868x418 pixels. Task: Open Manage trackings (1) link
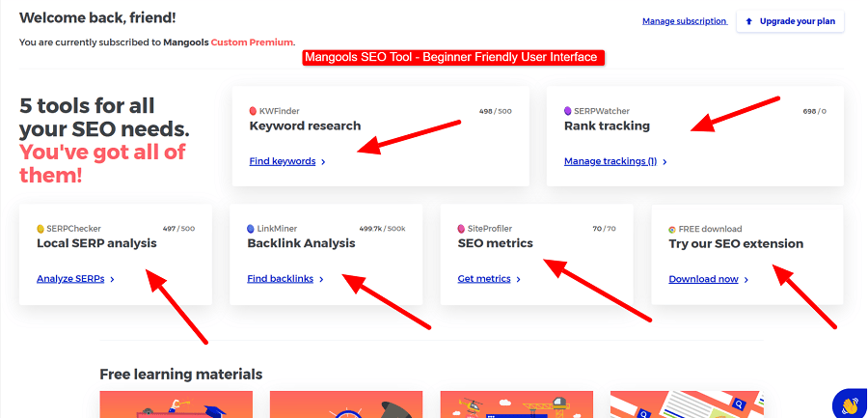click(x=610, y=161)
